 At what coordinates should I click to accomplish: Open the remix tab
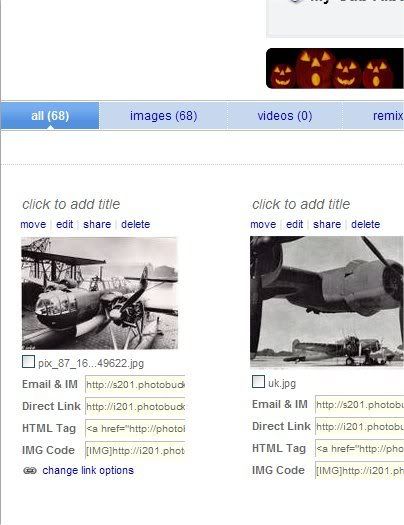(x=373, y=116)
